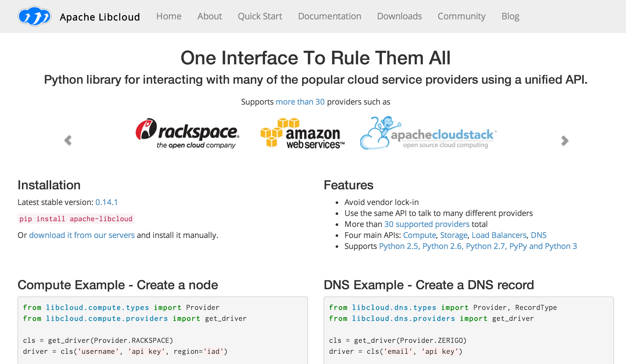The image size is (626, 364).
Task: Click the Provider.ZERIGO code line
Action: click(398, 340)
